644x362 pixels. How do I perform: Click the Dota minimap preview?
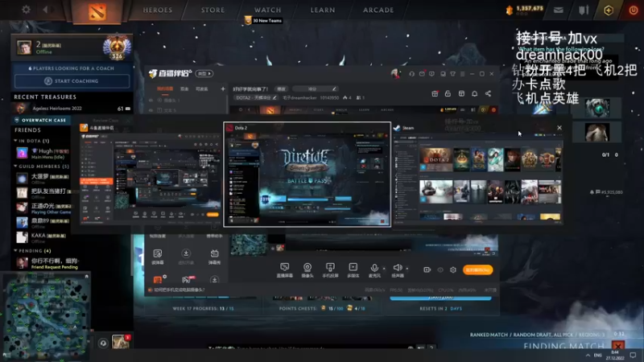45,317
